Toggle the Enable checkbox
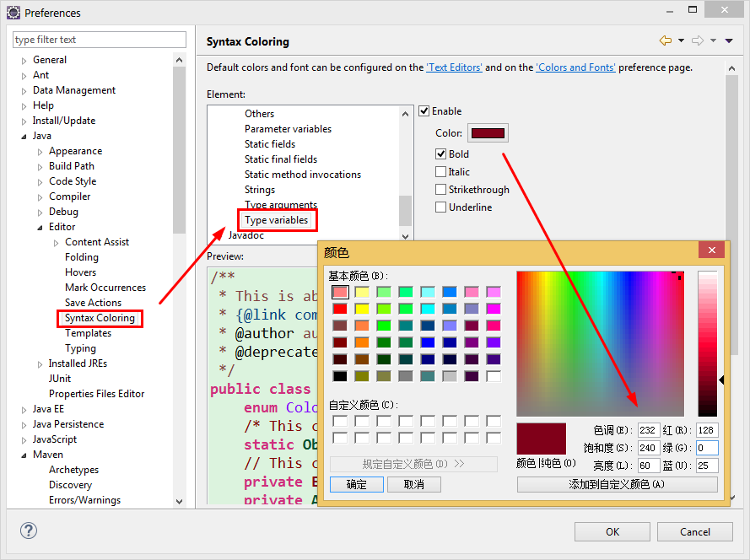750x560 pixels. click(x=424, y=111)
